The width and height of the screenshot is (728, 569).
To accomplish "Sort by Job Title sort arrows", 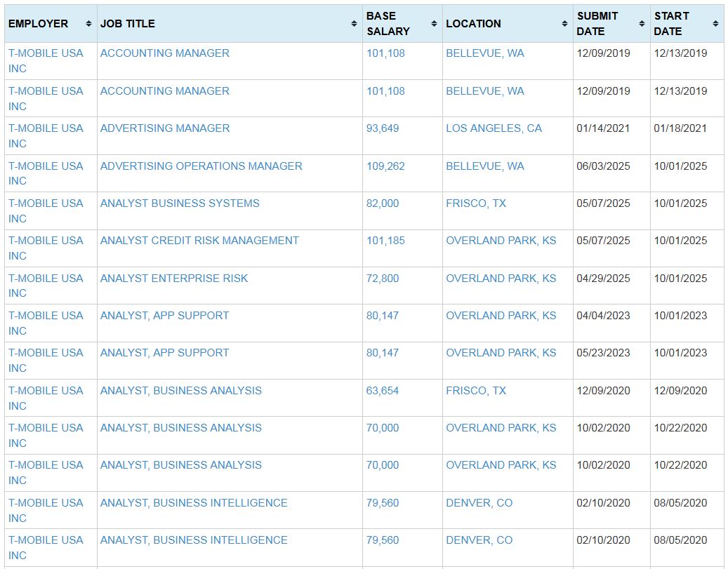I will coord(354,24).
